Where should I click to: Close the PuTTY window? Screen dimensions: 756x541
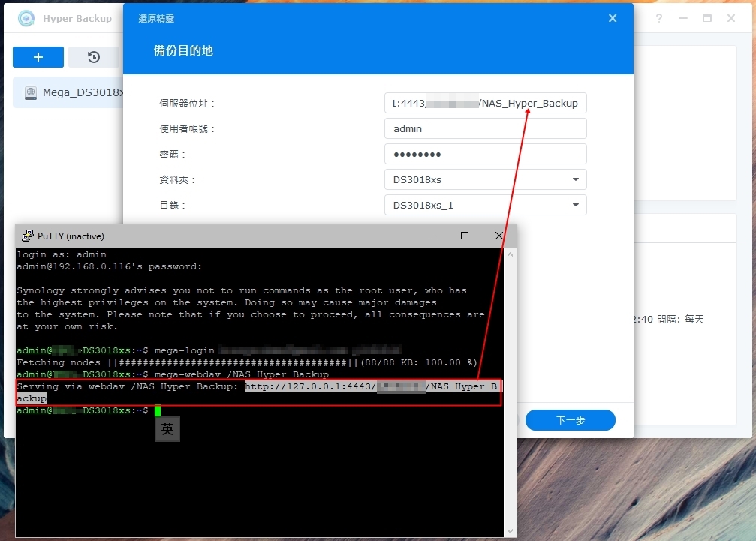click(499, 236)
